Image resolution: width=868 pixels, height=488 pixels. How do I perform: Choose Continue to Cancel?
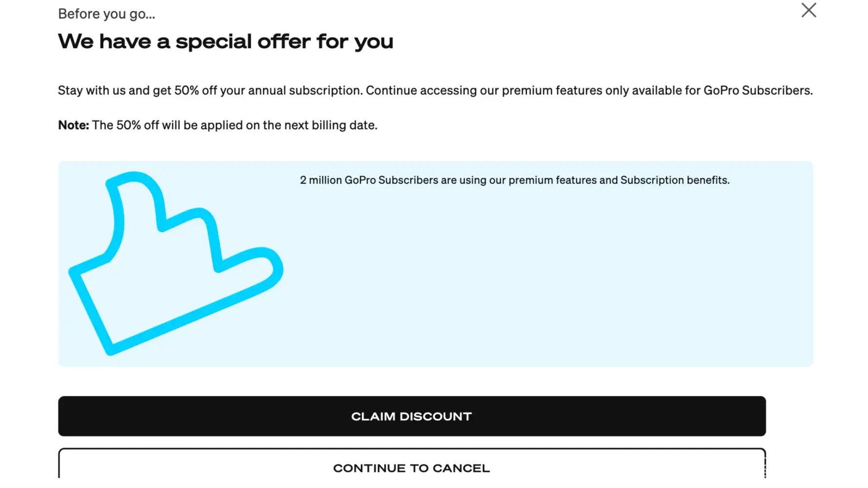tap(412, 468)
